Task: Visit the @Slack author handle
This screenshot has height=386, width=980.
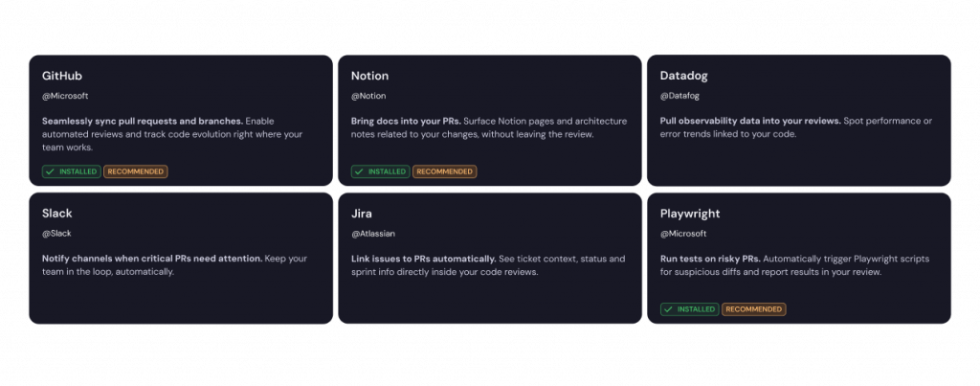Action: pyautogui.click(x=56, y=234)
